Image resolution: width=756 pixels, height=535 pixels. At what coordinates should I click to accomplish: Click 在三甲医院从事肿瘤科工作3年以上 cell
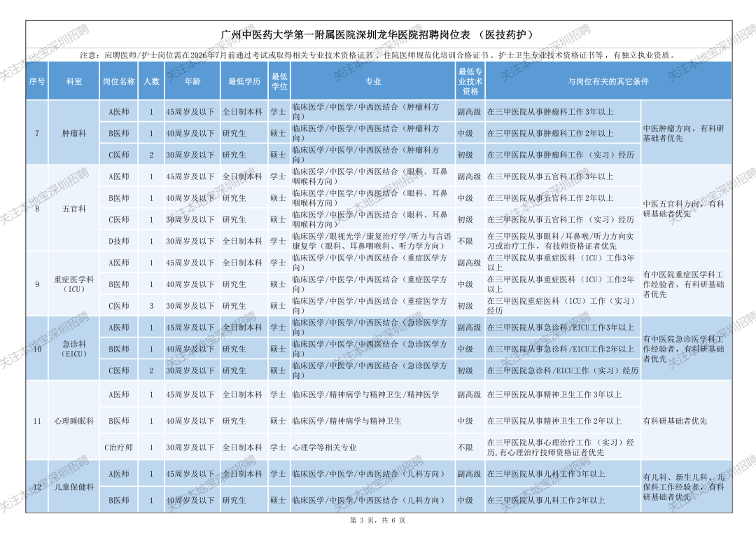click(x=563, y=111)
